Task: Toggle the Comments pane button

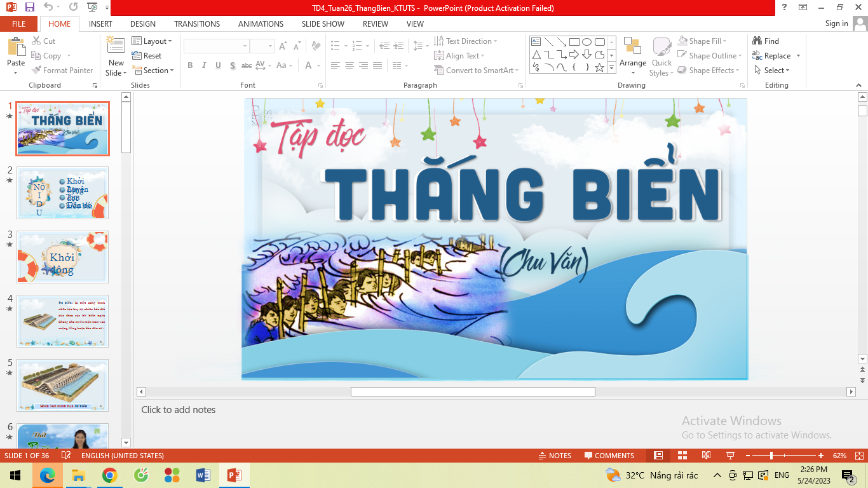Action: point(609,456)
